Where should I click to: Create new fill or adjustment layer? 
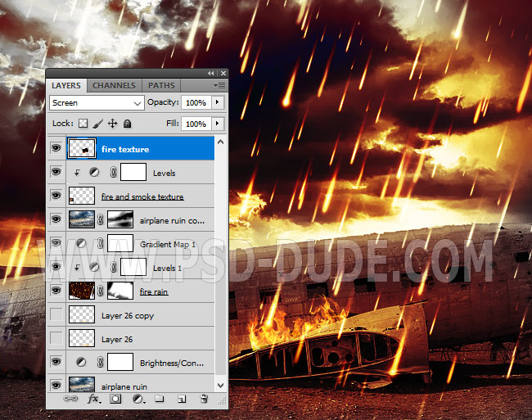[138, 399]
